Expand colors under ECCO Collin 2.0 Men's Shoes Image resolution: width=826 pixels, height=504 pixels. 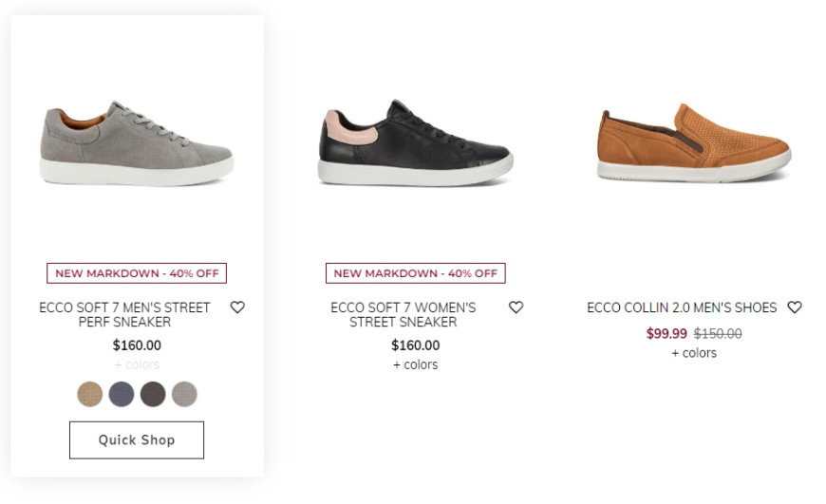694,353
